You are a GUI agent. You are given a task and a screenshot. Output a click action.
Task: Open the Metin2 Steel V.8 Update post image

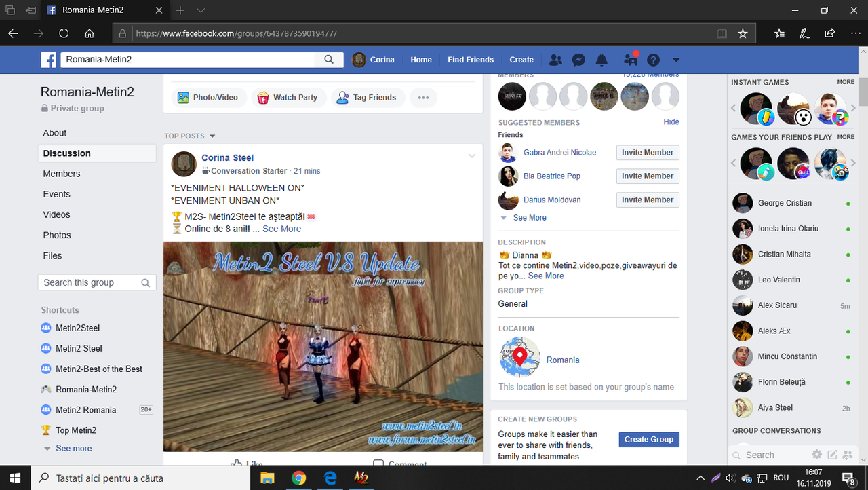pos(323,346)
